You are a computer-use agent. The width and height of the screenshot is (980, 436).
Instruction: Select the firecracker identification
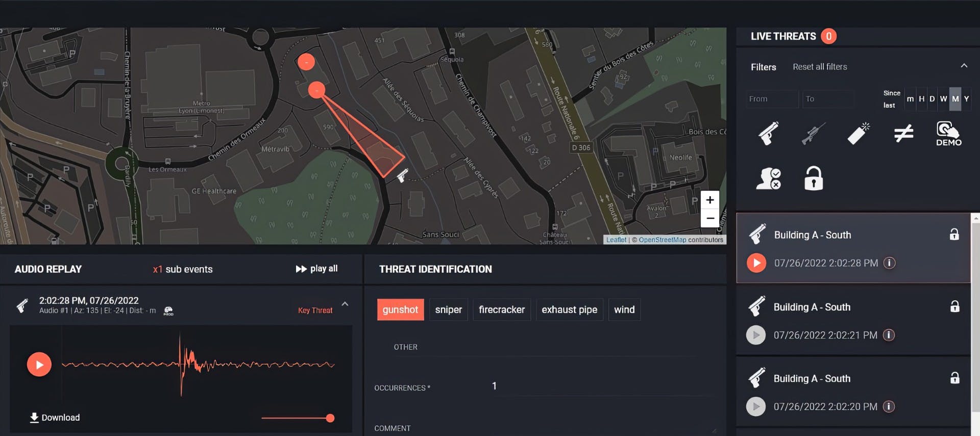[x=502, y=310]
